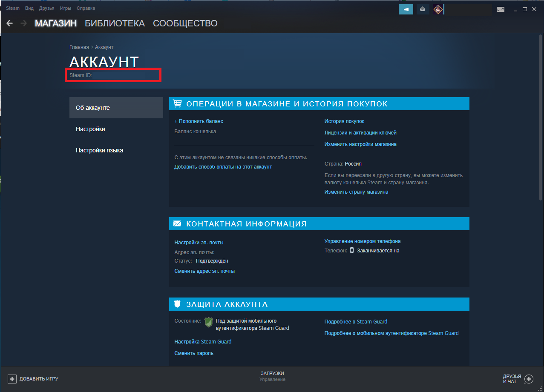Click the Подтверждён status text
The height and width of the screenshot is (392, 544).
212,261
